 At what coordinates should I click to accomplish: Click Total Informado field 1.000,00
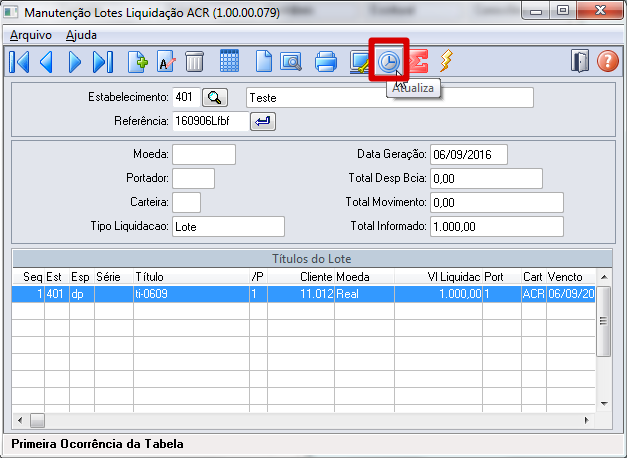497,226
